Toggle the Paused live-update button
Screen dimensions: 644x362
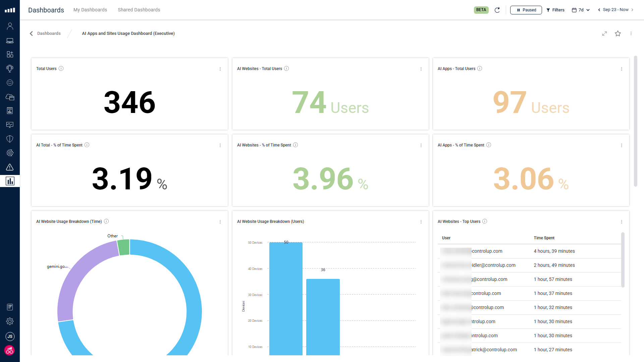click(x=526, y=10)
